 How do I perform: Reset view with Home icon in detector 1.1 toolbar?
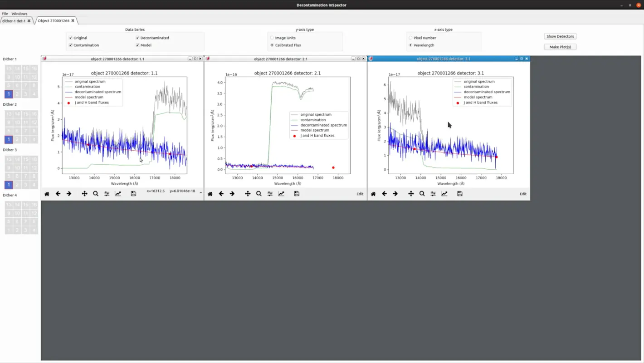click(x=47, y=194)
